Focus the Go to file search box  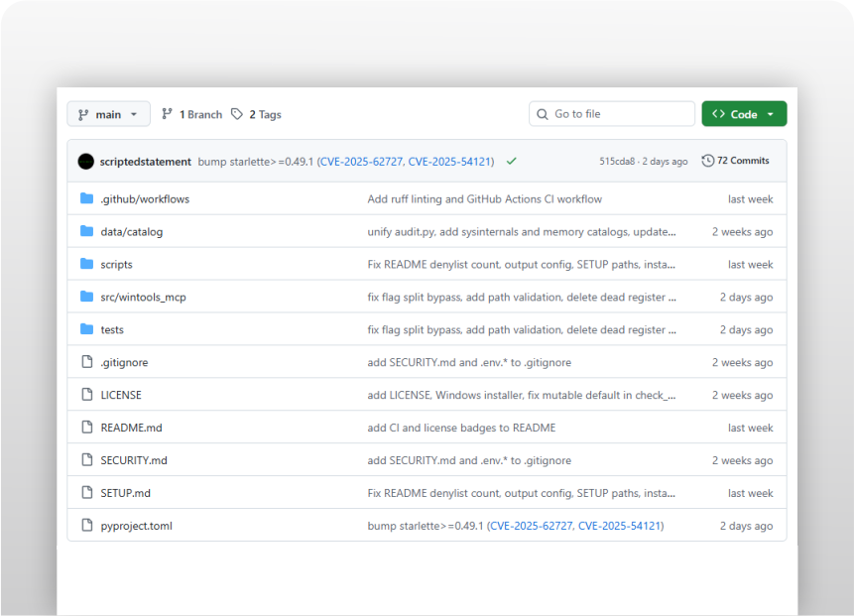coord(612,113)
